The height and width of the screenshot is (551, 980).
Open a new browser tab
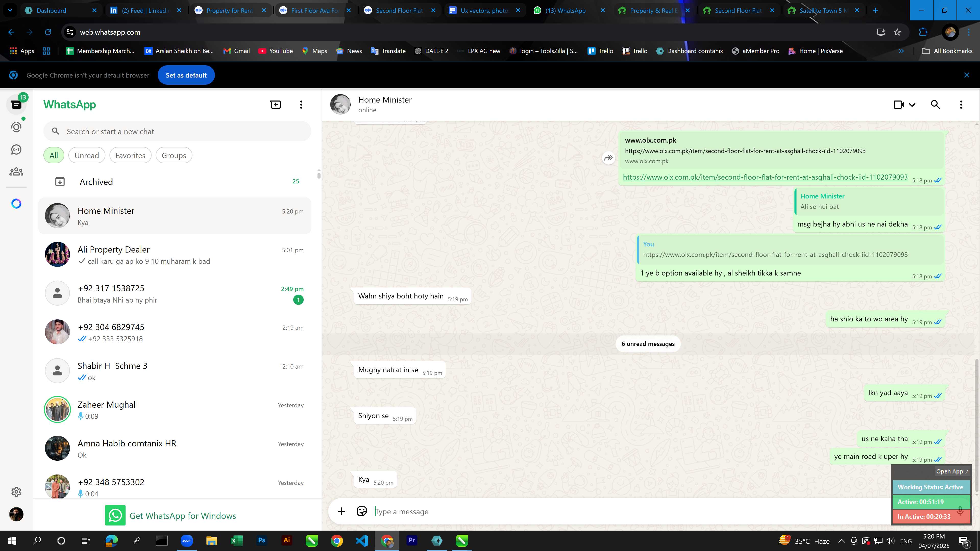tap(875, 11)
